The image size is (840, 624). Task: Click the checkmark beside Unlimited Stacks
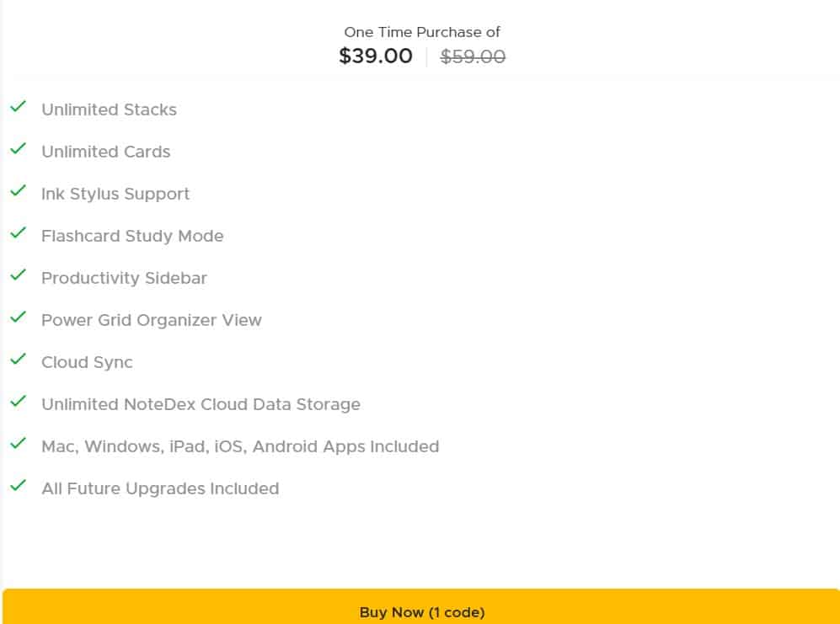coord(17,108)
